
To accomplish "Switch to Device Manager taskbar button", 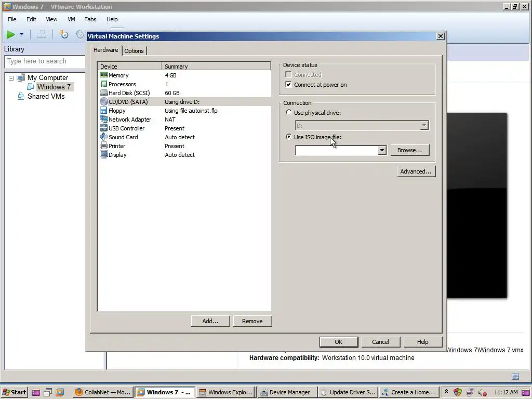I will point(287,392).
